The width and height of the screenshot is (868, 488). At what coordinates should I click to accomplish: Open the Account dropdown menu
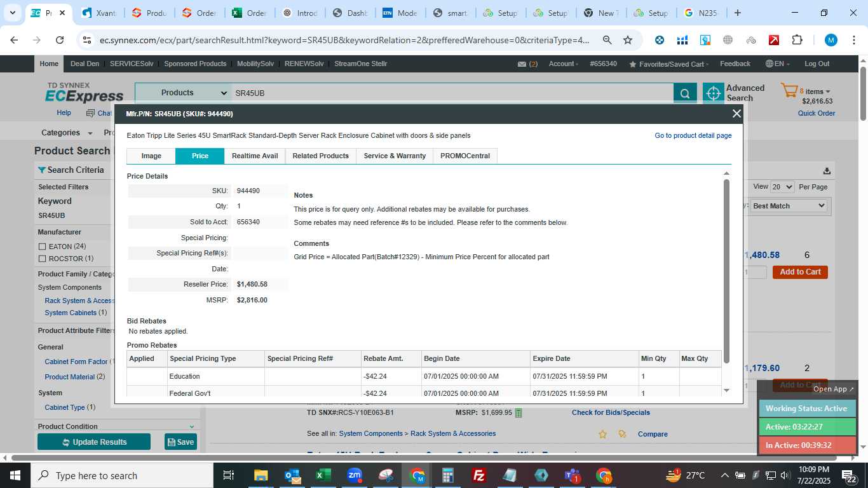click(564, 64)
